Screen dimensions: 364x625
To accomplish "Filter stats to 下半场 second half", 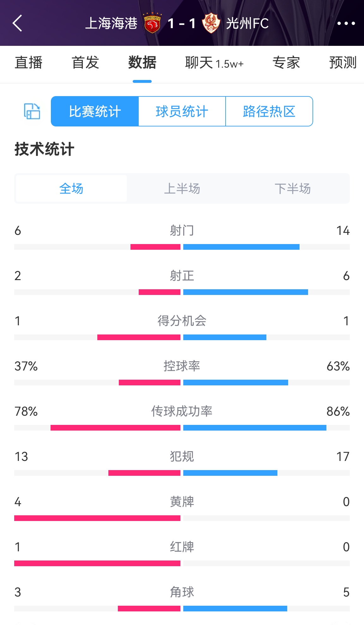I will pyautogui.click(x=293, y=189).
